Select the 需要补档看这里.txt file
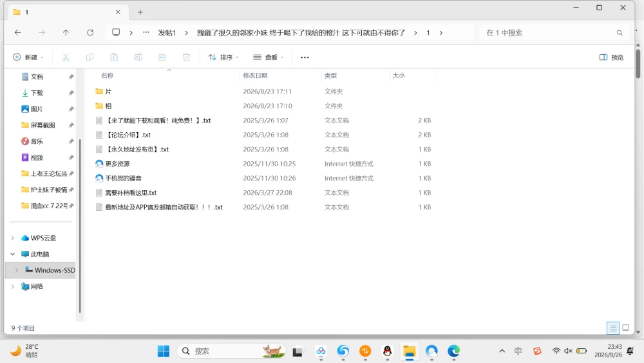The image size is (644, 363). 131,192
